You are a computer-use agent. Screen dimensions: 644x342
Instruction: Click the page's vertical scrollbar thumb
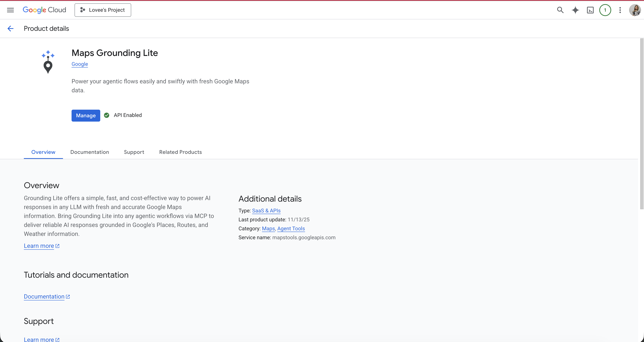642,124
